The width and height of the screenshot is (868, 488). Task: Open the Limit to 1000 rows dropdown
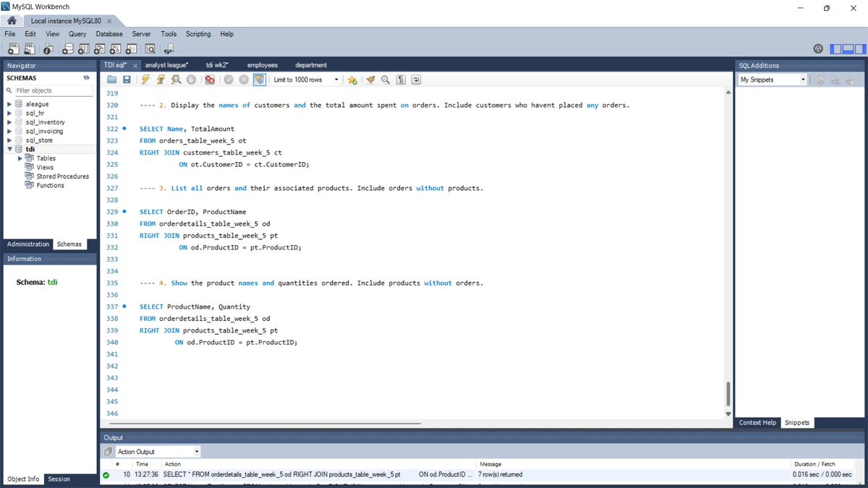[307, 80]
